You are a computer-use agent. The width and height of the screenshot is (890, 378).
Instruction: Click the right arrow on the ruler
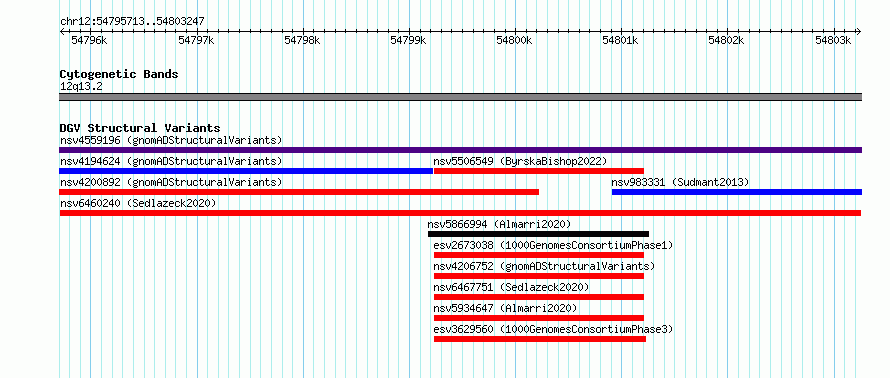[859, 31]
